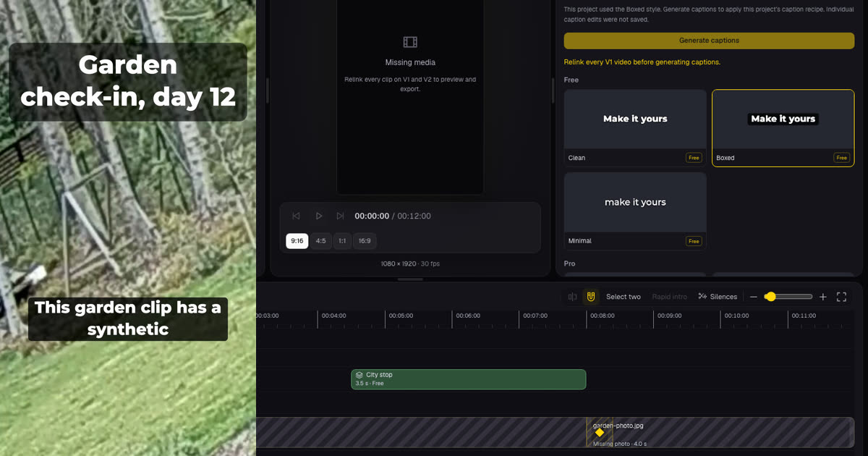Click the 00:08:00 mark on the ruler

[x=603, y=316]
